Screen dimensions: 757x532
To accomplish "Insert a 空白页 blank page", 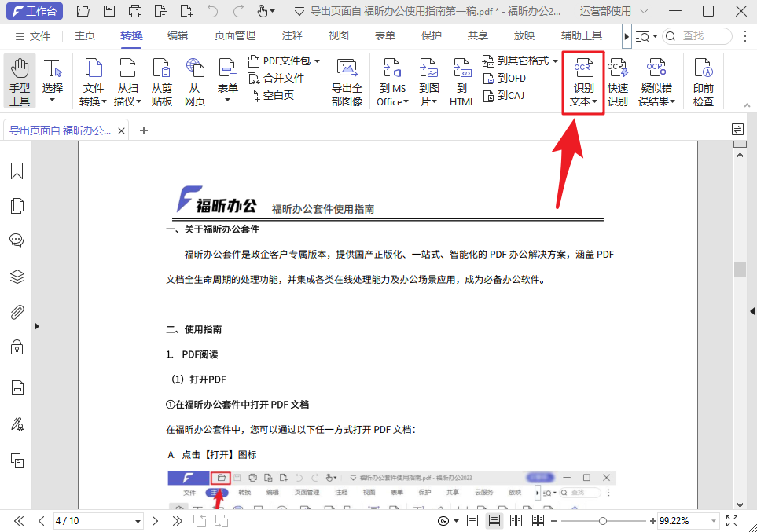I will pos(277,95).
